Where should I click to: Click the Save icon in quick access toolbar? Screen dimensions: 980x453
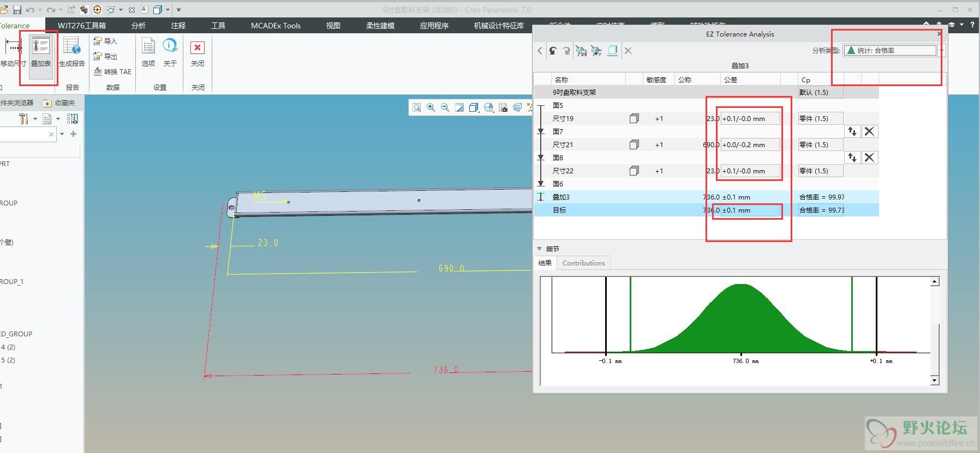point(17,10)
